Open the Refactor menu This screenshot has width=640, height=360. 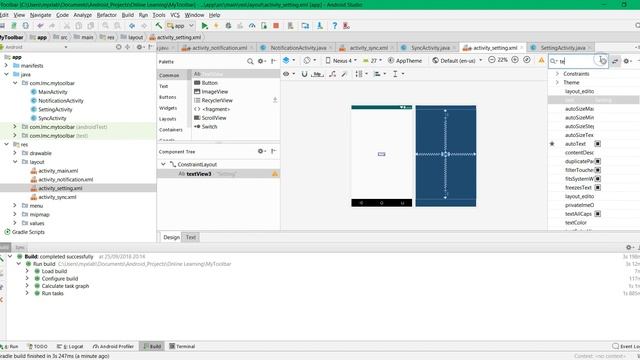pos(107,15)
